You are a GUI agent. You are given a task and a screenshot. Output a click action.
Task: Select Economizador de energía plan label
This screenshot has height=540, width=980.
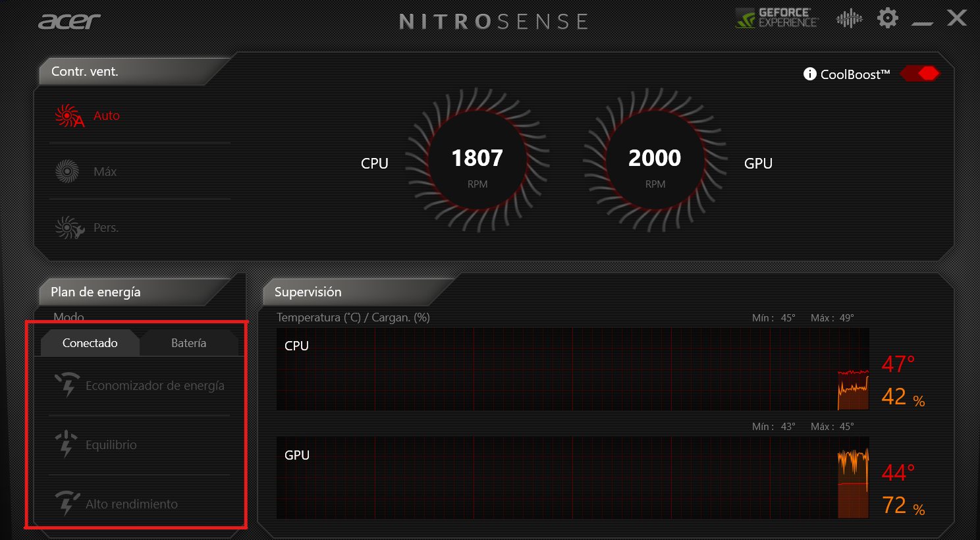(x=155, y=386)
